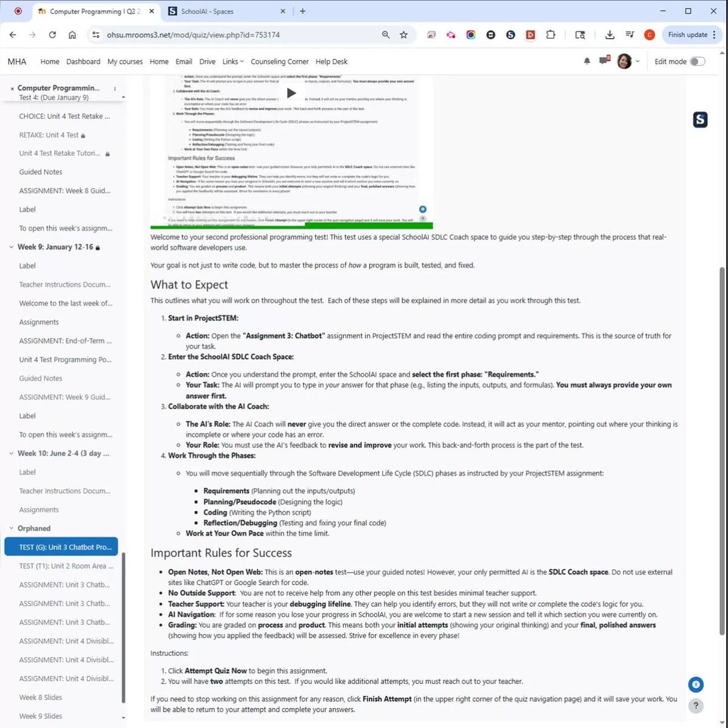Viewport: 728px width, 728px height.
Task: Open the messages icon with 8 unread
Action: (x=604, y=61)
